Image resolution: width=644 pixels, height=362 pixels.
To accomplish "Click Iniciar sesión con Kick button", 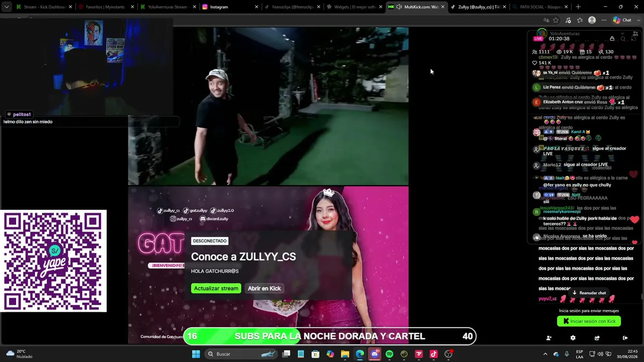I will point(589,321).
